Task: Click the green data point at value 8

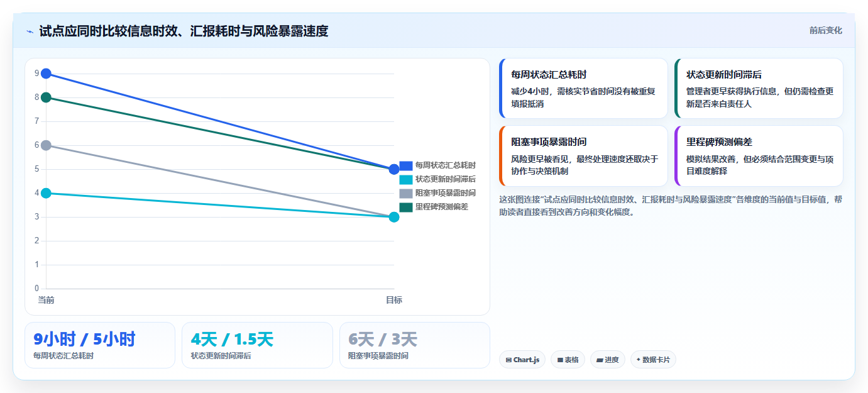Action: (x=46, y=97)
